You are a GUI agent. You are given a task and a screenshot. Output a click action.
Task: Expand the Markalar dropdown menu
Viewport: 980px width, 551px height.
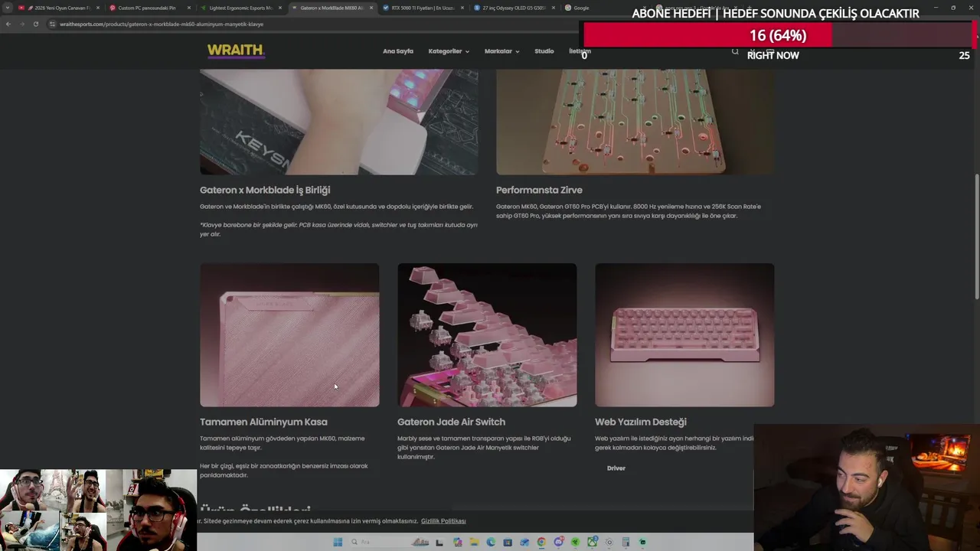coord(501,51)
